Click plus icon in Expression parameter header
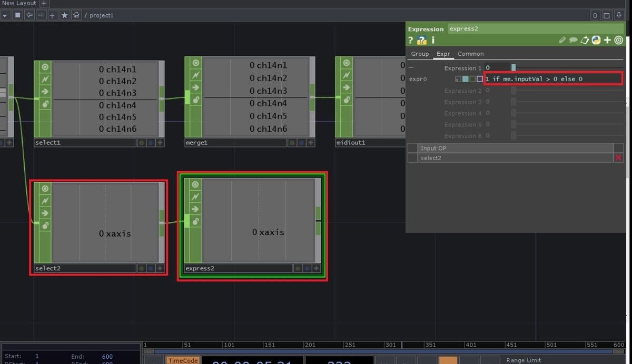 608,40
